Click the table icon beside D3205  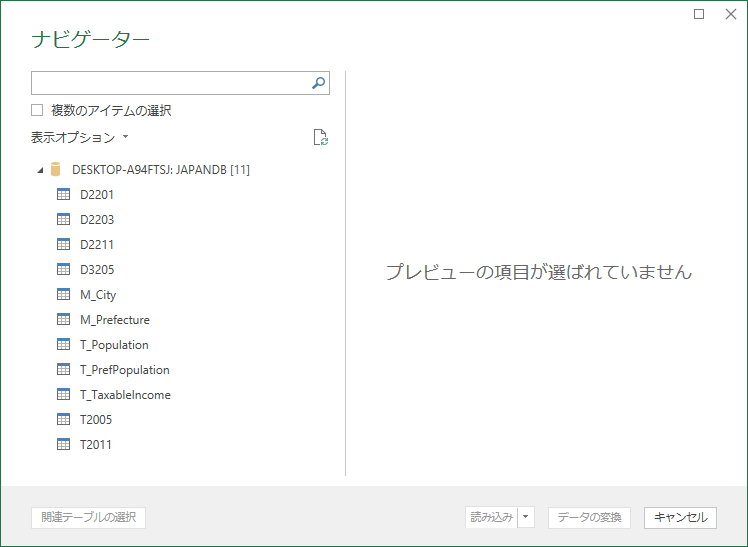[63, 270]
